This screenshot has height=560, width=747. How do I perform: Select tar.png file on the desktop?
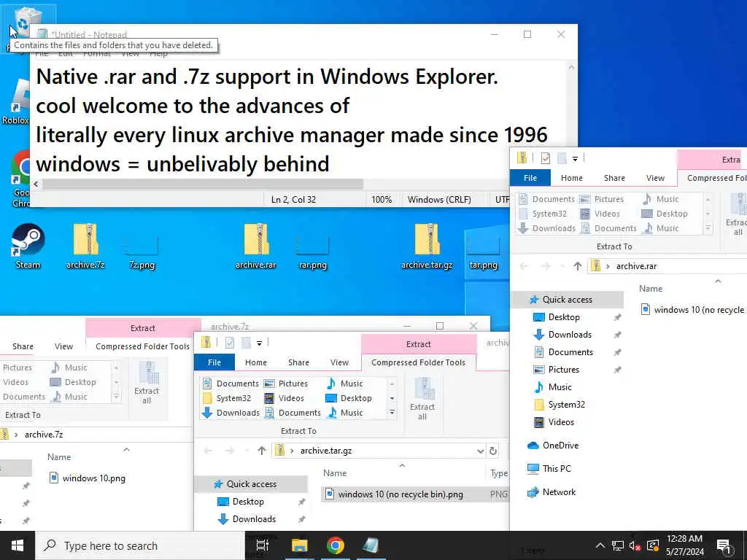(483, 252)
